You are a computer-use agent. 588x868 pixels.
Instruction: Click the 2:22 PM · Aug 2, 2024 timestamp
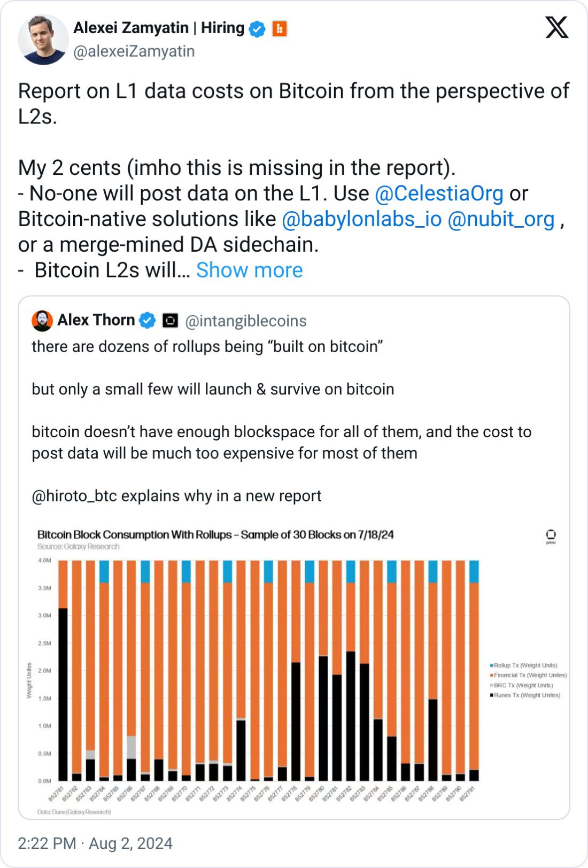[95, 843]
